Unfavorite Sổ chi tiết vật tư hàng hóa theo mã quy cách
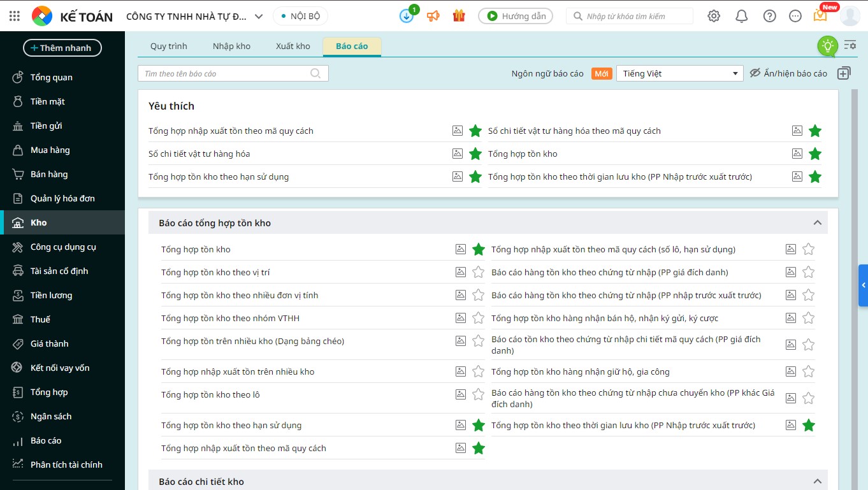 click(815, 131)
